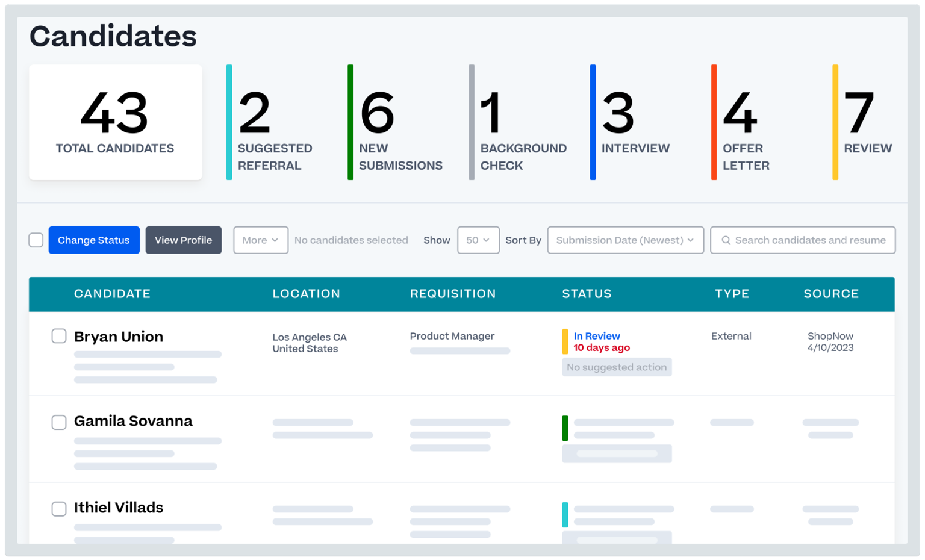Toggle Ithiel Villads row checkbox
Image resolution: width=925 pixels, height=560 pixels.
click(59, 509)
